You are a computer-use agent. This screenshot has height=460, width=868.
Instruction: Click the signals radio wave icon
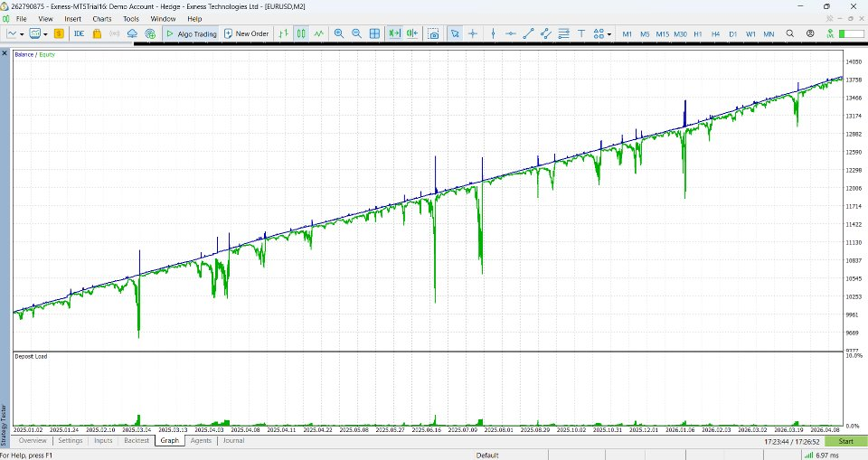pos(115,33)
